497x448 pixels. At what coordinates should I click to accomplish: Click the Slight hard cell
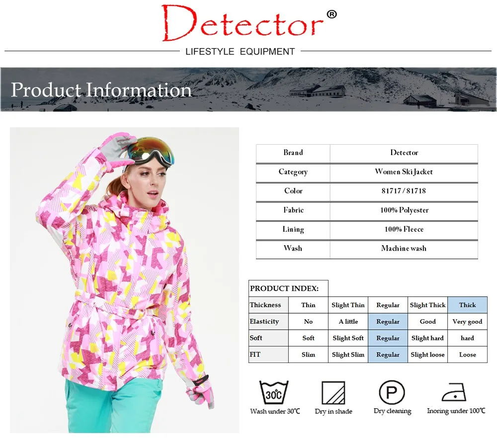(427, 338)
